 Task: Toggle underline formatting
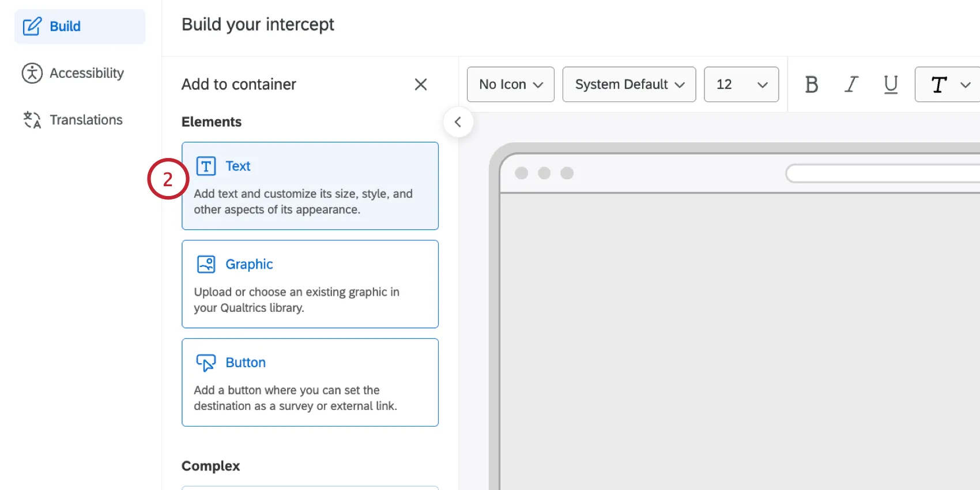(x=891, y=85)
